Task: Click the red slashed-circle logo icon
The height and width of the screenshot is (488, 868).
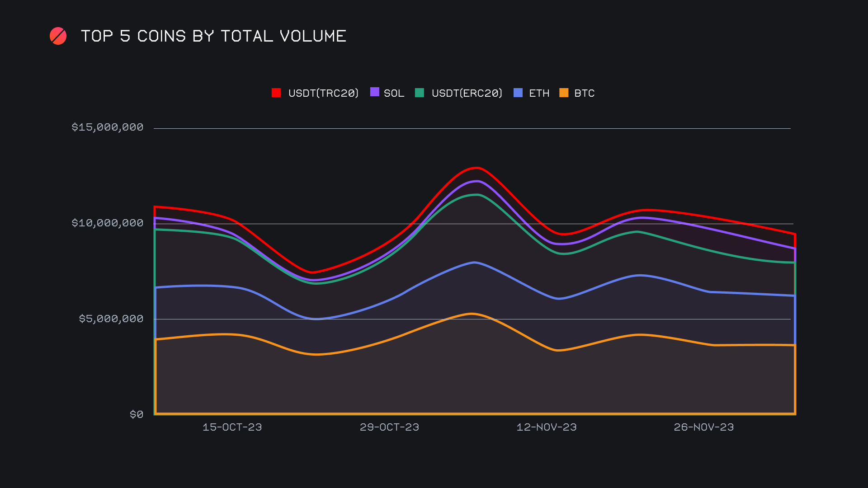Action: 58,36
